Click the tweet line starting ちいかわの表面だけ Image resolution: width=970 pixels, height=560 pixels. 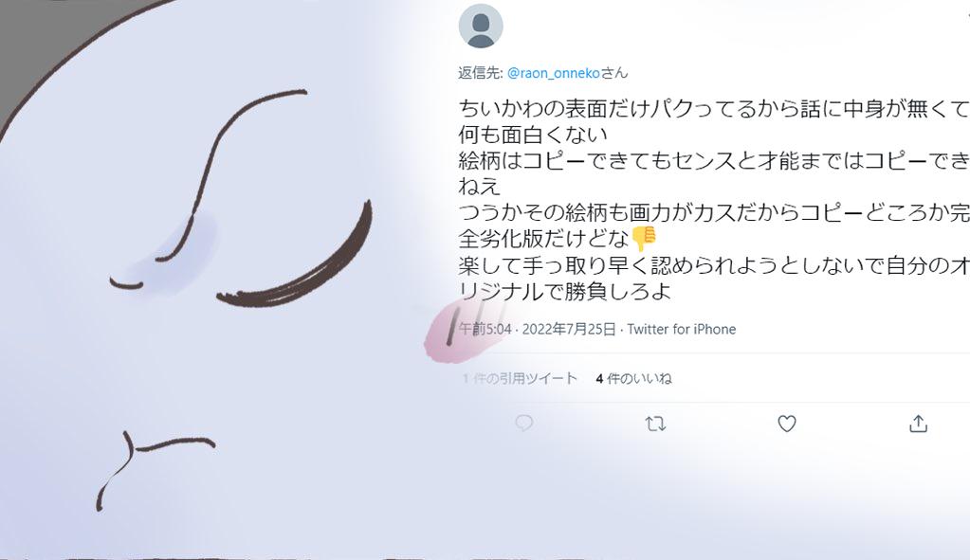pyautogui.click(x=714, y=109)
